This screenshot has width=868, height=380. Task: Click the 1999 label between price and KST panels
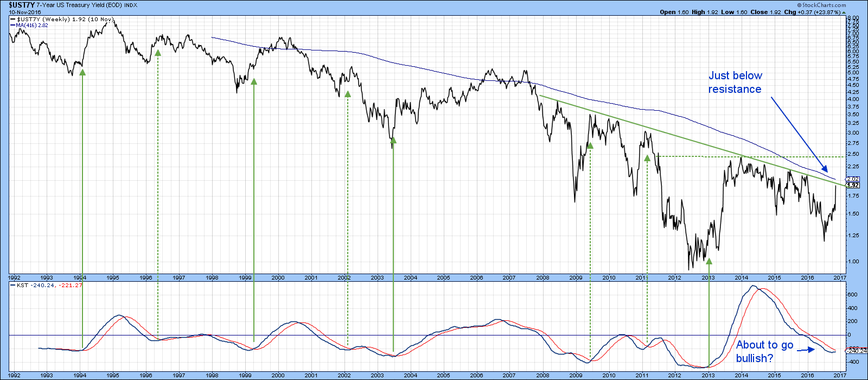(245, 277)
